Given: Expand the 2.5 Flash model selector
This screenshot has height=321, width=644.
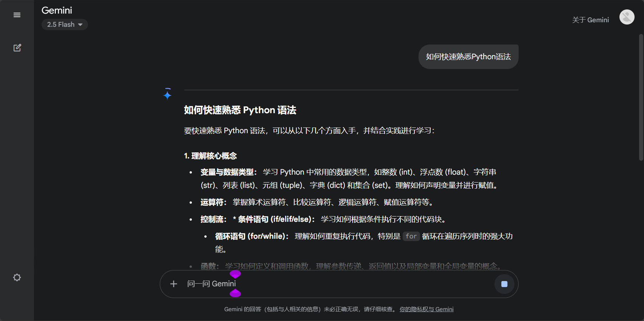Looking at the screenshot, I should (65, 25).
